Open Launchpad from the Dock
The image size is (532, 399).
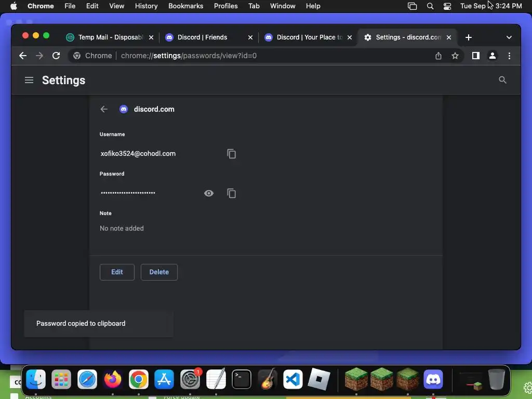coord(61,379)
